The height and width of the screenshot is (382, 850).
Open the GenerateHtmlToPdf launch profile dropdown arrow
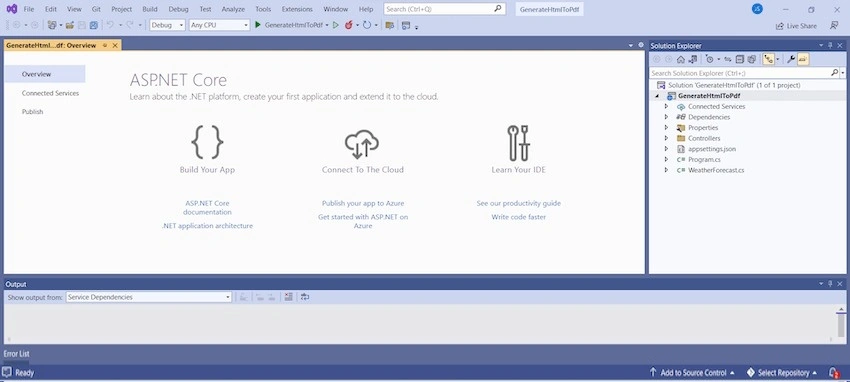pos(327,25)
